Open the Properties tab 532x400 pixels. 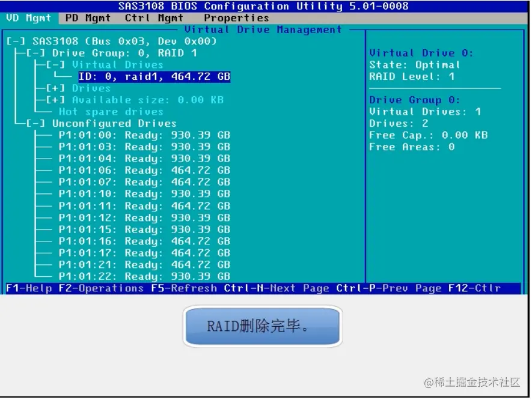click(x=236, y=17)
